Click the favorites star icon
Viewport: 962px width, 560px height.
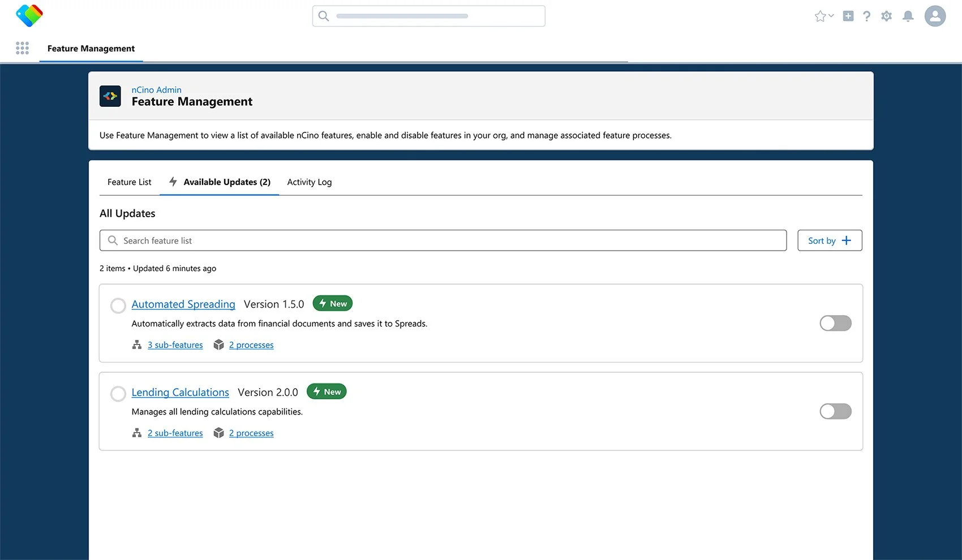pos(820,16)
